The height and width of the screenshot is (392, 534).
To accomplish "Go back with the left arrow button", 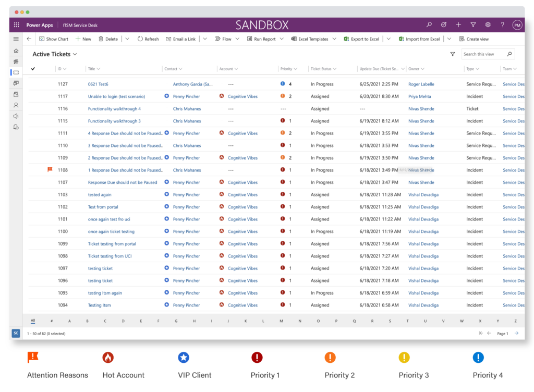I will (29, 39).
